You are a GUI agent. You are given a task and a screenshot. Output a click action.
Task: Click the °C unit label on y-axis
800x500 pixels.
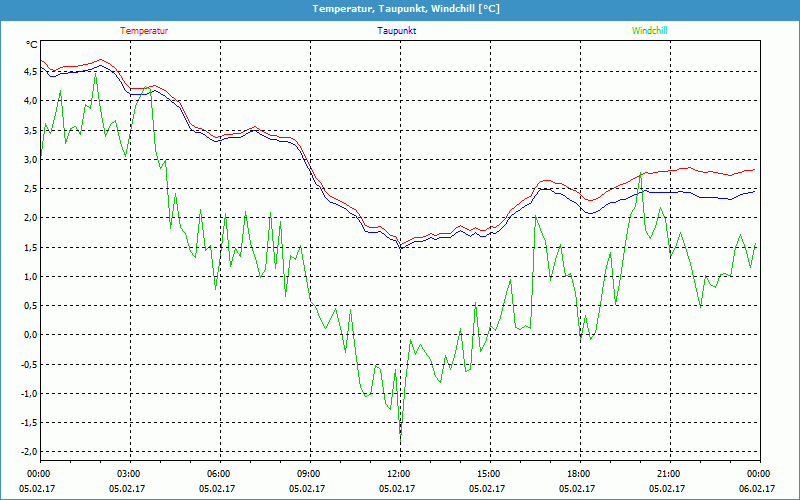[32, 45]
